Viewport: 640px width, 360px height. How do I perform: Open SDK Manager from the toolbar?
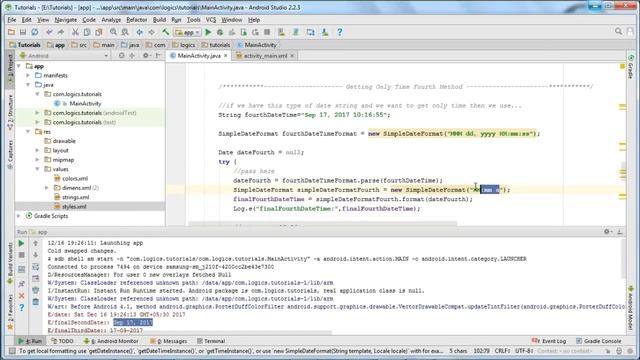(x=325, y=32)
